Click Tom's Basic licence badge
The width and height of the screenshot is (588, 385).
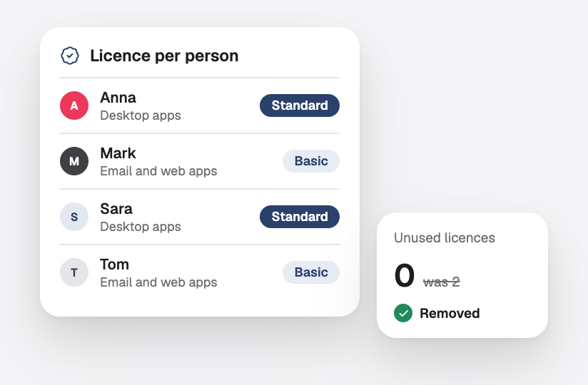[311, 272]
